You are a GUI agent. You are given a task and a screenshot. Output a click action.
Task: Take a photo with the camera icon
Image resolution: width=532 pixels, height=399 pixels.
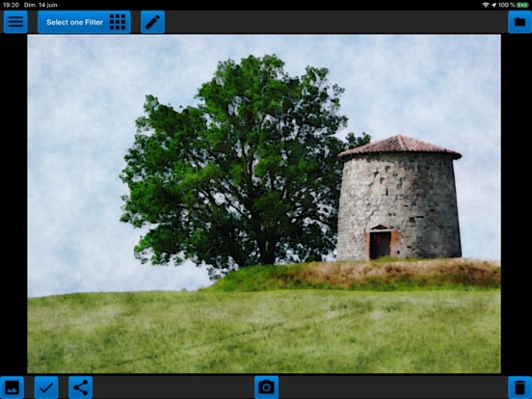pos(266,387)
